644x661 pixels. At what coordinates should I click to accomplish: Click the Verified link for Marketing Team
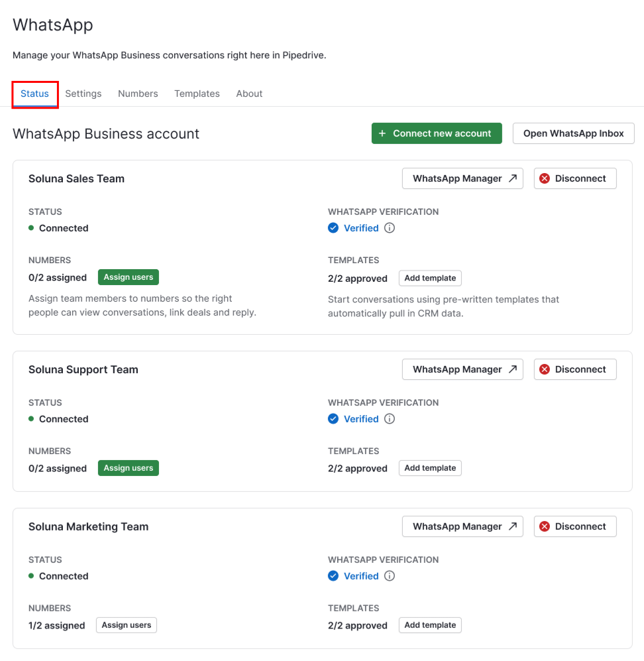[361, 576]
